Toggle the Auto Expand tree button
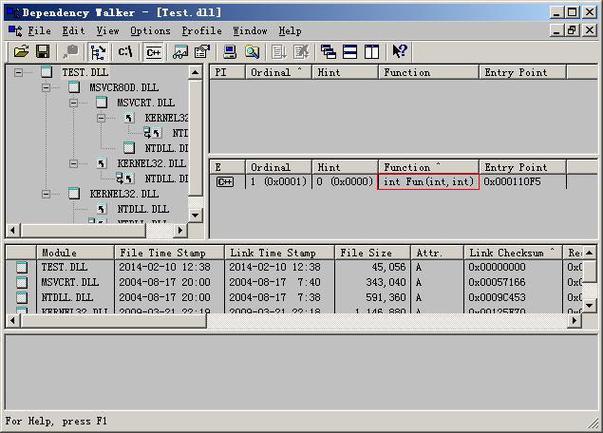Image resolution: width=603 pixels, height=433 pixels. (x=98, y=51)
